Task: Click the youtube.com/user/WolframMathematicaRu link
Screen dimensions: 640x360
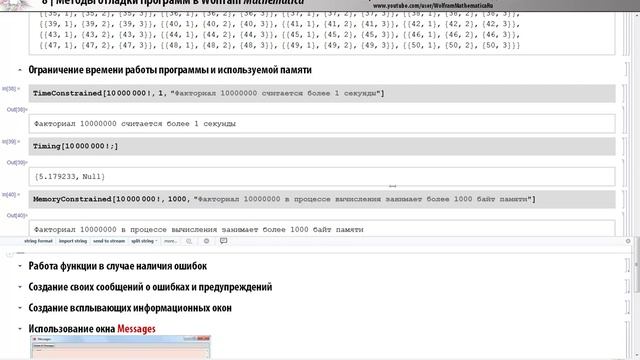Action: click(x=433, y=6)
